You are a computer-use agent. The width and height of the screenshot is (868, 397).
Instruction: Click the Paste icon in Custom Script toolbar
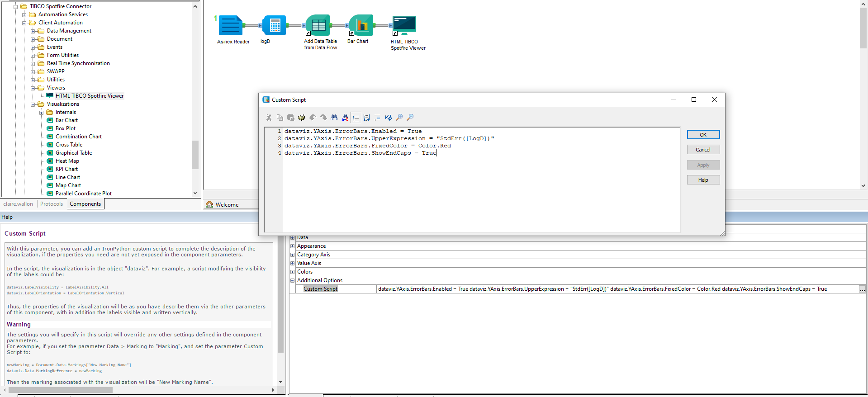pyautogui.click(x=290, y=118)
